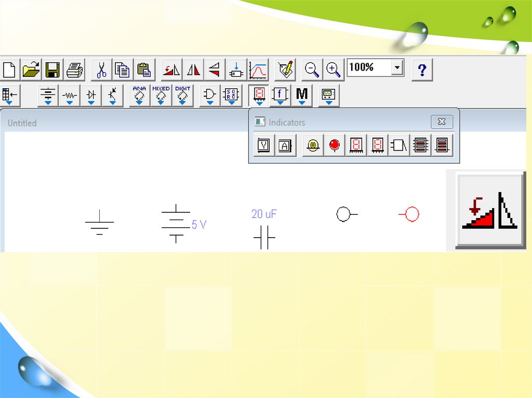Image resolution: width=532 pixels, height=398 pixels.
Task: Expand the ANA analog ICs bin
Action: point(139,95)
